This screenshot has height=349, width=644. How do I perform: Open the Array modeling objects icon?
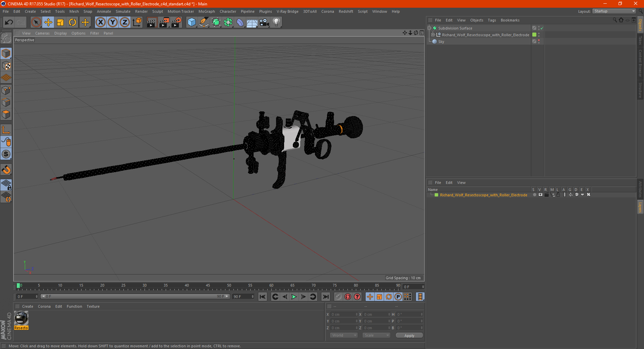(x=228, y=22)
